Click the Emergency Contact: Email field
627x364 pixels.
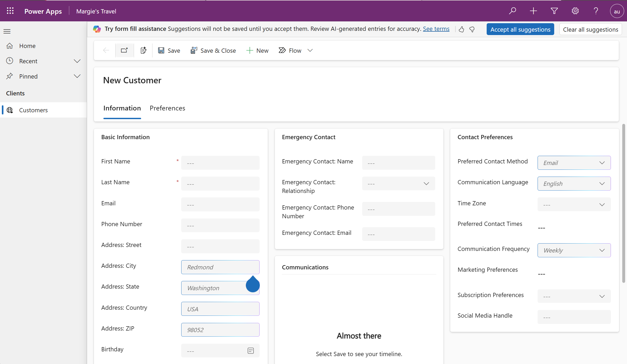point(399,234)
